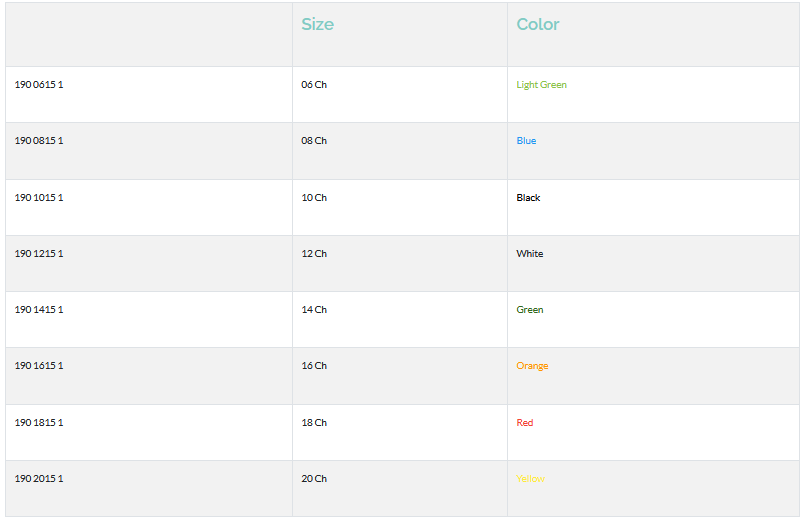Click the 14 Ch size cell
The image size is (807, 531).
(x=314, y=310)
